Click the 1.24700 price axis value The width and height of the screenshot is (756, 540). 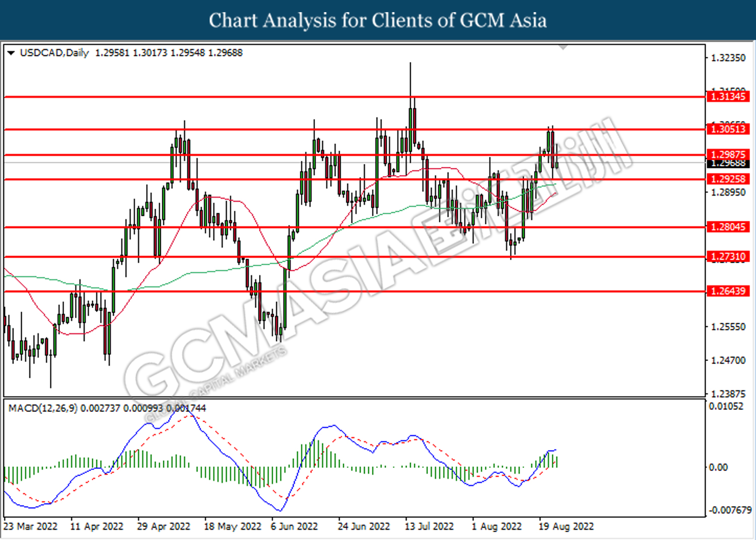728,360
